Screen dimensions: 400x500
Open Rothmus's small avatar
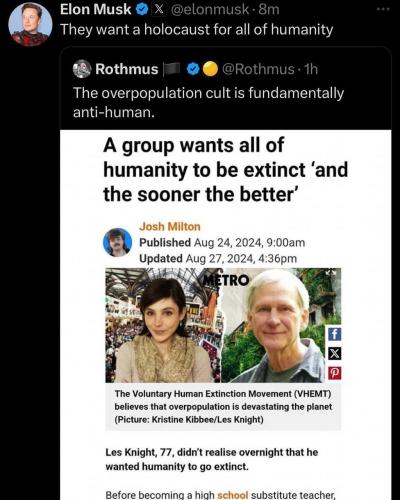[x=82, y=69]
